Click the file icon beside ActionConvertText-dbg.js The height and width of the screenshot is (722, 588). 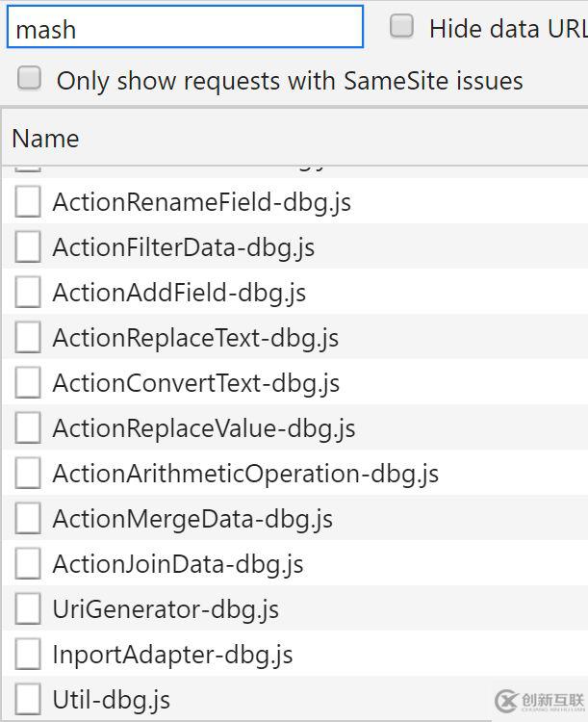tap(28, 383)
